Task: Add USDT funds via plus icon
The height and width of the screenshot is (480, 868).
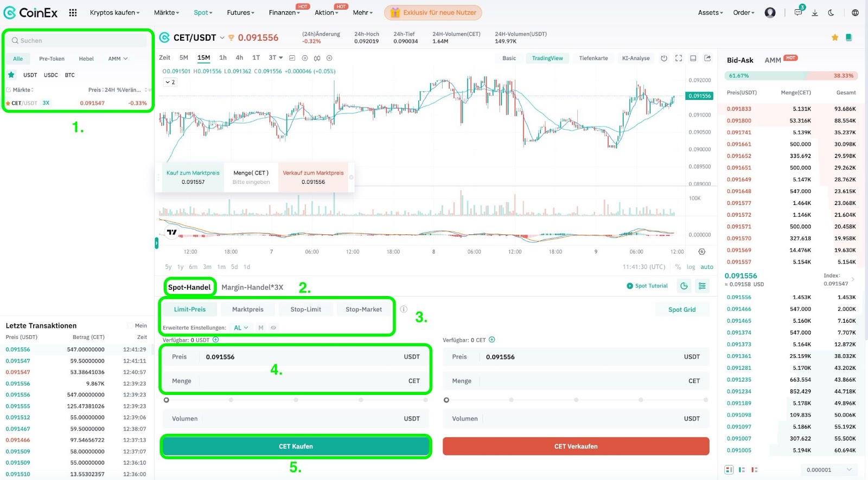Action: tap(215, 340)
